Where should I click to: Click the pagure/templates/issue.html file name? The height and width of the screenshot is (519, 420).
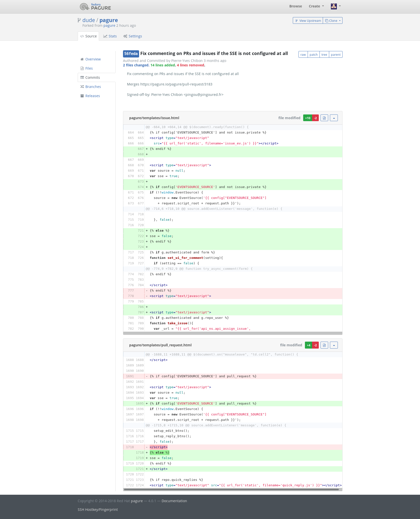pyautogui.click(x=154, y=118)
